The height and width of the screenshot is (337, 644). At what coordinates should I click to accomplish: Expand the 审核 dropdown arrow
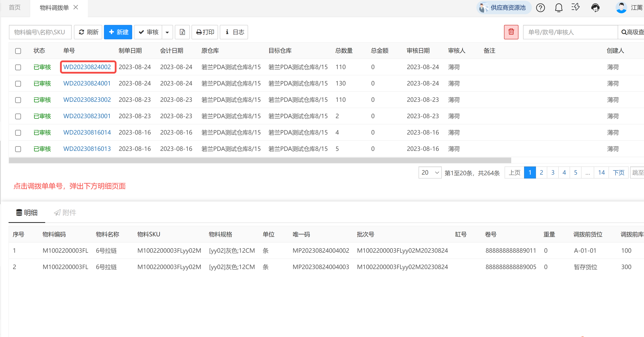(x=167, y=32)
